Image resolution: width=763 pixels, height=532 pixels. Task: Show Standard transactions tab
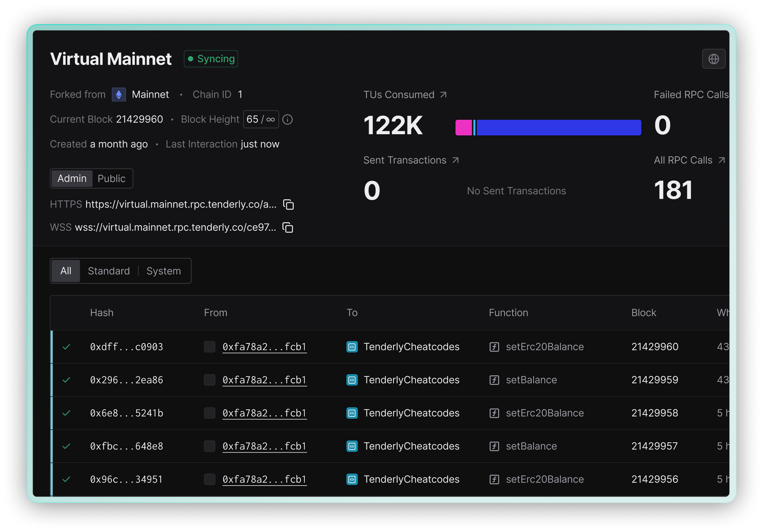pos(109,271)
